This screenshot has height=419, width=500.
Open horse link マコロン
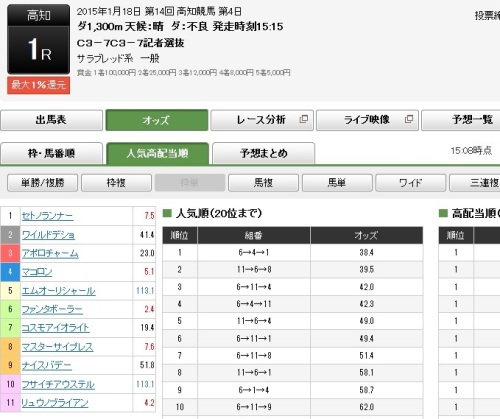[x=37, y=272]
